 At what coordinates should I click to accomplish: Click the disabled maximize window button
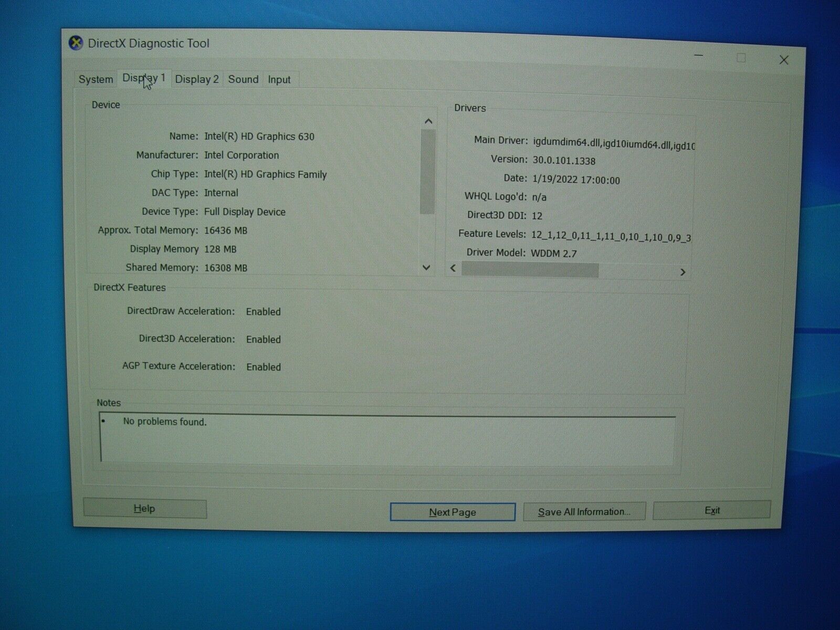click(x=741, y=58)
